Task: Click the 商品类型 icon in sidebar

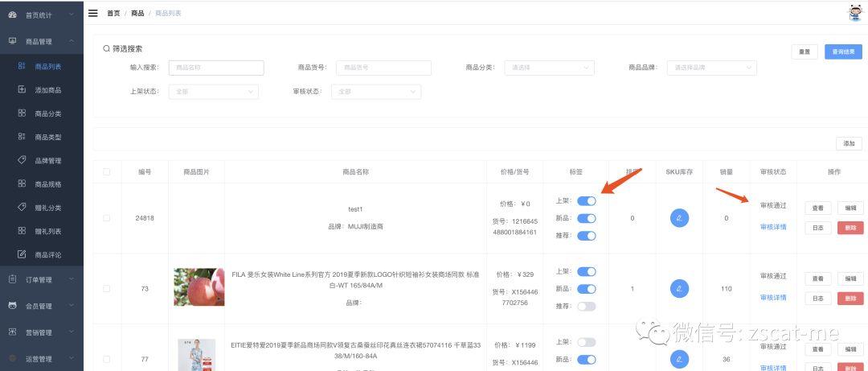Action: [x=22, y=137]
